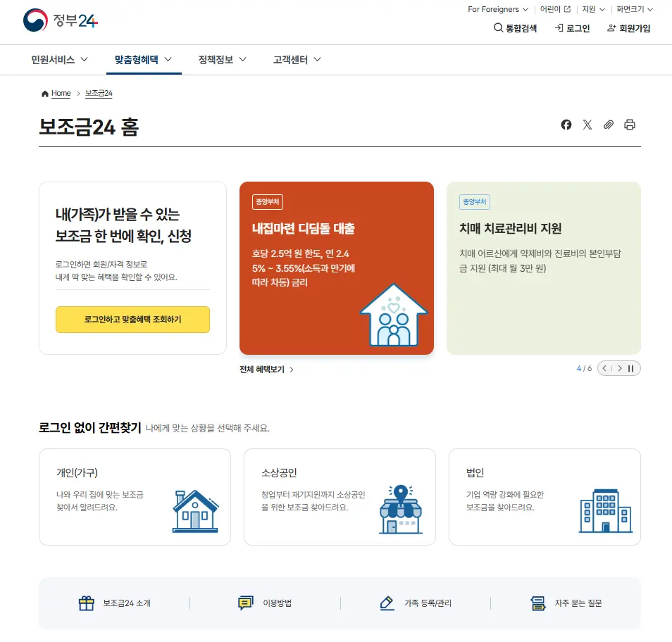The height and width of the screenshot is (642, 672).
Task: Click the Home breadcrumb icon
Action: (44, 94)
